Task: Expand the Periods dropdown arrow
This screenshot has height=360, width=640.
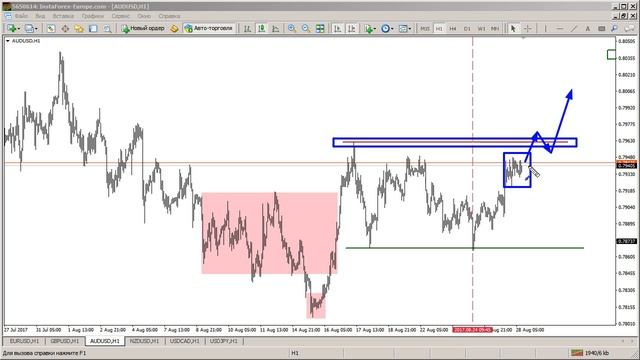Action: coord(392,29)
